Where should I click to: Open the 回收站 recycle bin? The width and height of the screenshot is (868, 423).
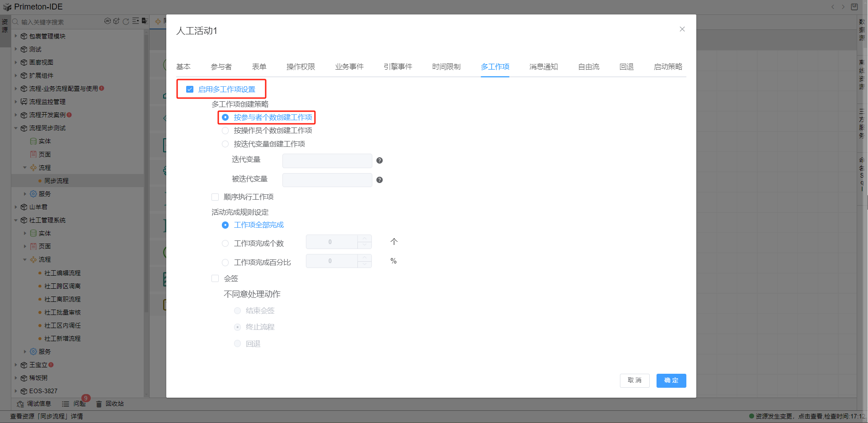pyautogui.click(x=110, y=404)
